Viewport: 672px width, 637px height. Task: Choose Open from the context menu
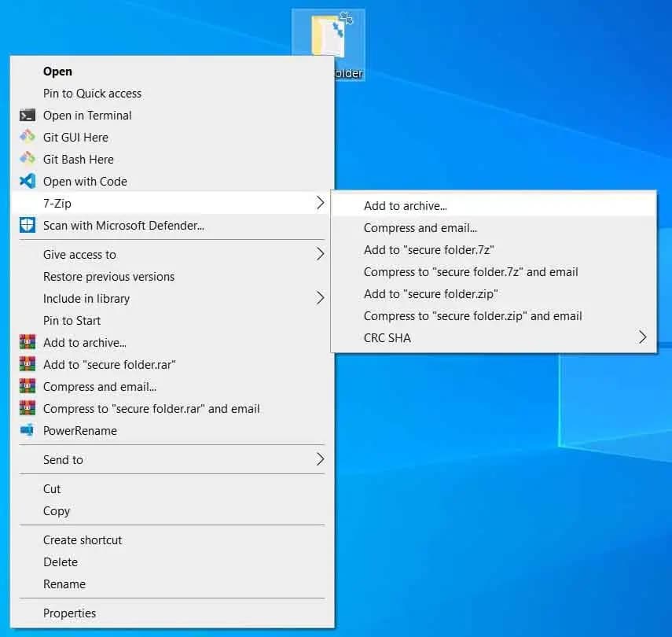tap(171, 72)
